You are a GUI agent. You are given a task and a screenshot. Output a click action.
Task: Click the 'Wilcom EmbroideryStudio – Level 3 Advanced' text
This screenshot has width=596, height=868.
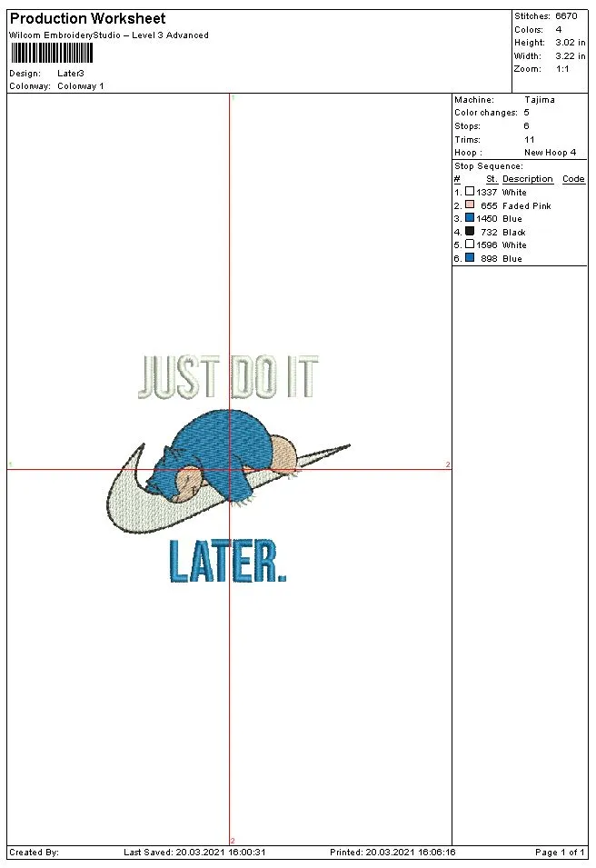point(109,35)
